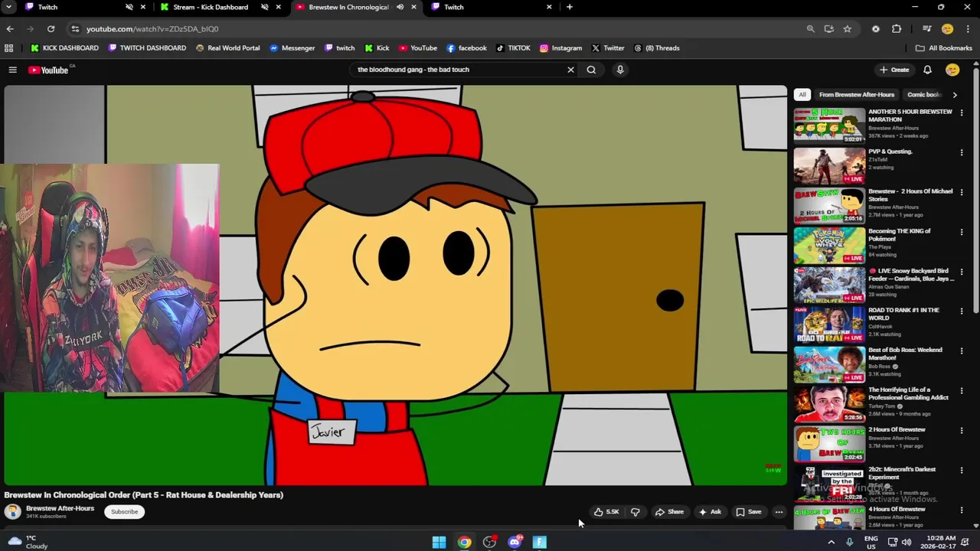Open the Save to playlist menu
The height and width of the screenshot is (551, 980).
point(749,512)
